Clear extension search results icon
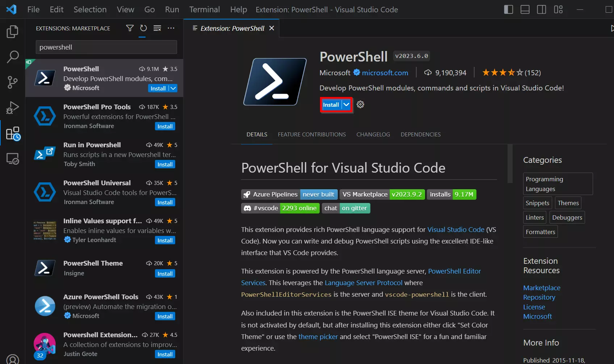 (x=157, y=28)
